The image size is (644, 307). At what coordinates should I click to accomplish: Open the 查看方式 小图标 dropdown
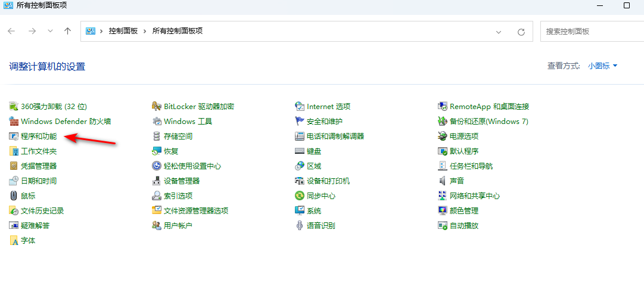pos(602,66)
